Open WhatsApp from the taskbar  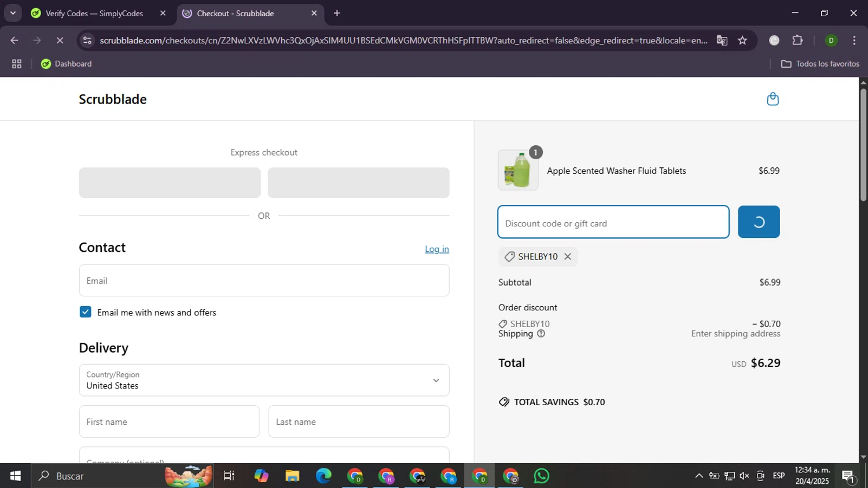[x=542, y=476]
